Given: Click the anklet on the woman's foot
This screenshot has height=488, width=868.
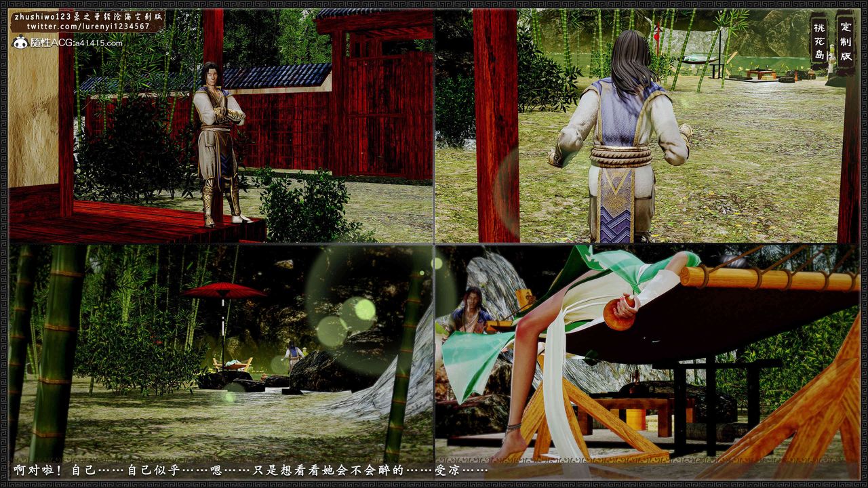Looking at the screenshot, I should (513, 427).
